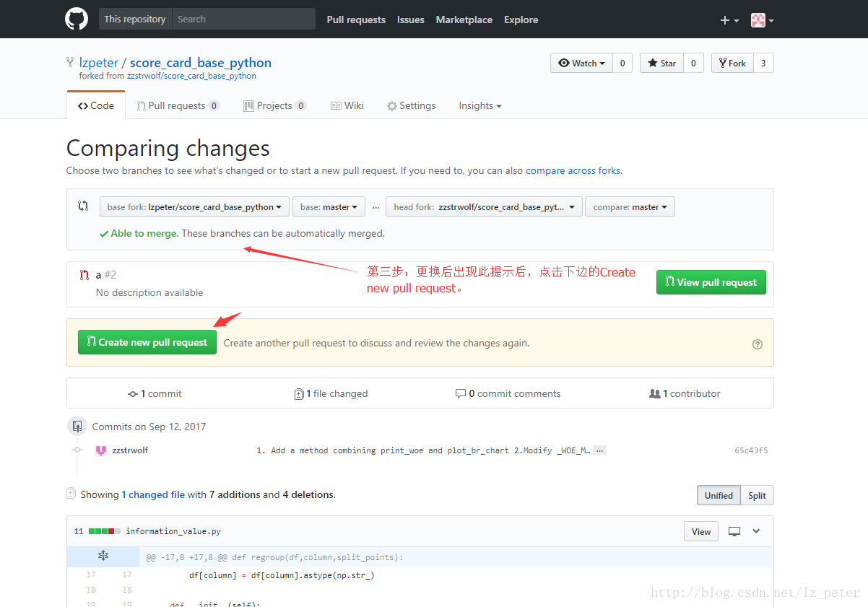Viewport: 868px width, 607px height.
Task: Click '1 commit' summary tab
Action: (x=155, y=394)
